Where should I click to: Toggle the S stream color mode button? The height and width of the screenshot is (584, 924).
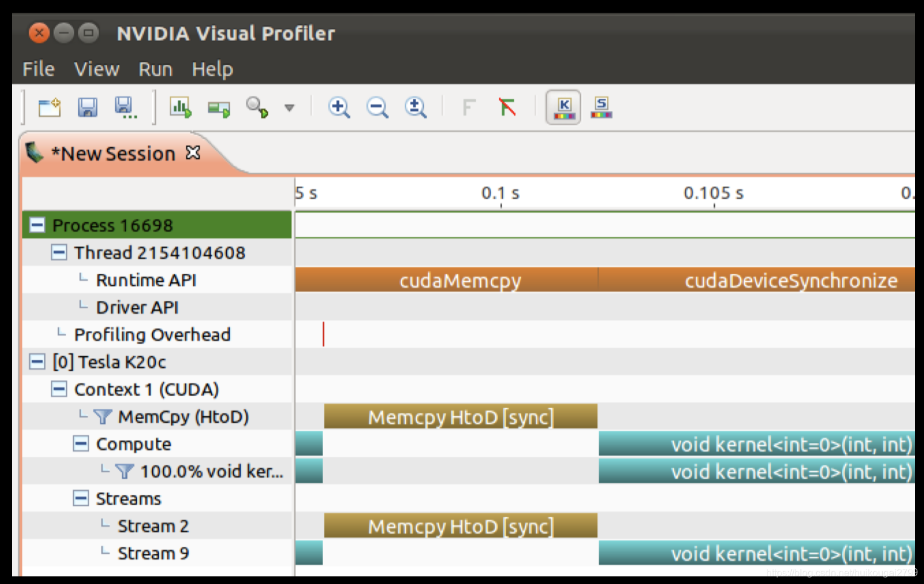pyautogui.click(x=601, y=108)
